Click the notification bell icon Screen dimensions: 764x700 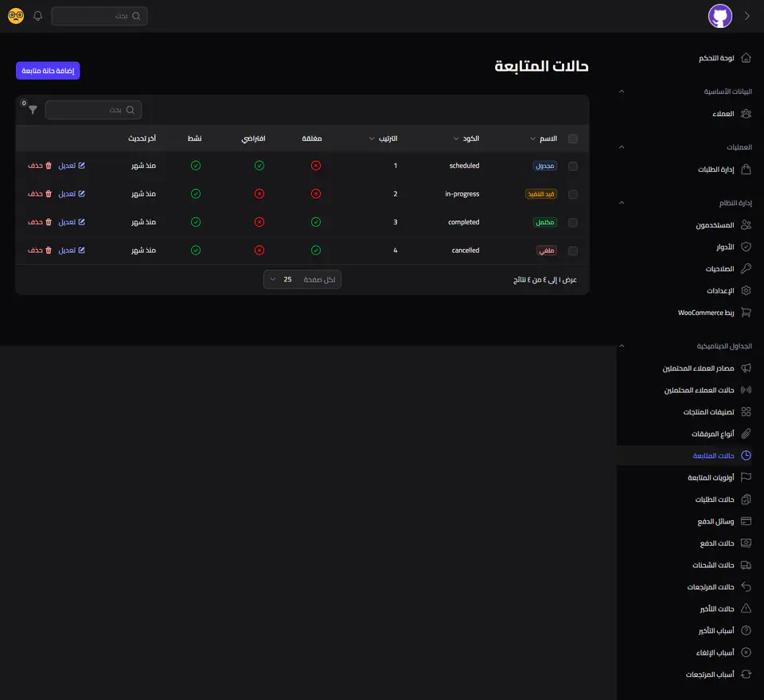37,16
